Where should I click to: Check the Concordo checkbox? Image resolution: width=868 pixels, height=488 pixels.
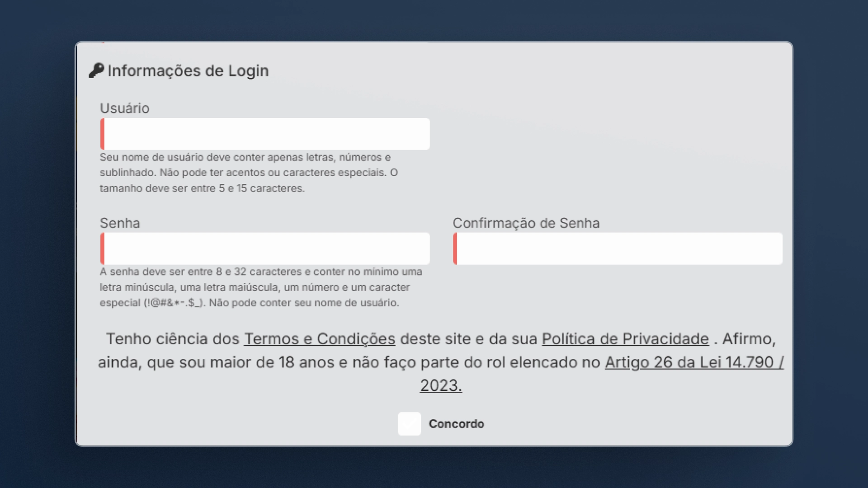[x=409, y=424]
